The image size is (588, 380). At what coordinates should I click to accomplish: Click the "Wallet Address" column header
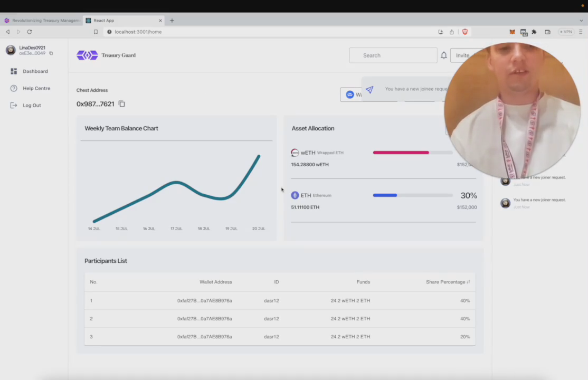coord(216,282)
